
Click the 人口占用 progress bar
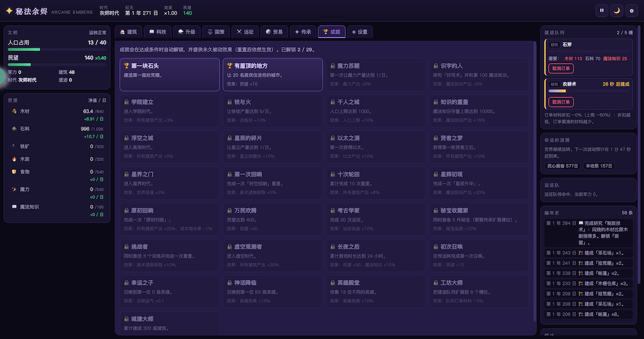[57, 50]
